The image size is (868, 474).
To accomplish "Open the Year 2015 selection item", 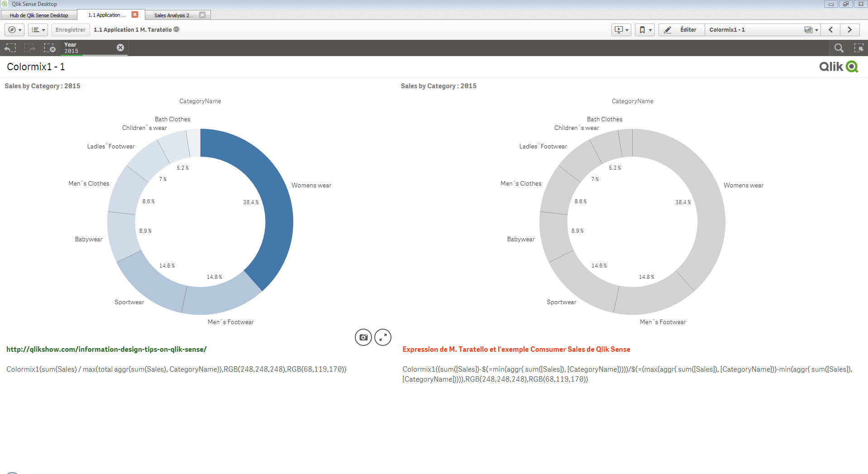I will coord(88,48).
